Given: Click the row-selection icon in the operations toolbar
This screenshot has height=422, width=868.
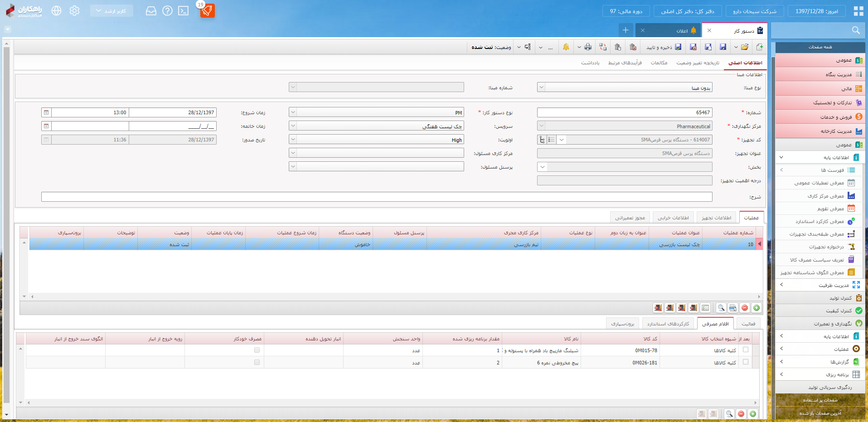Looking at the screenshot, I should tap(733, 308).
